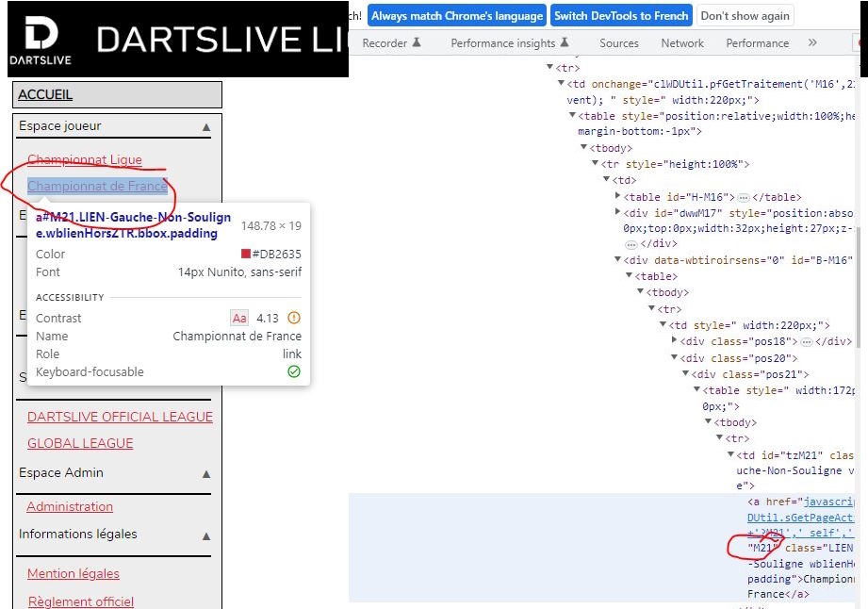This screenshot has width=868, height=609.
Task: Collapse the tr style height:100% node
Action: [595, 163]
